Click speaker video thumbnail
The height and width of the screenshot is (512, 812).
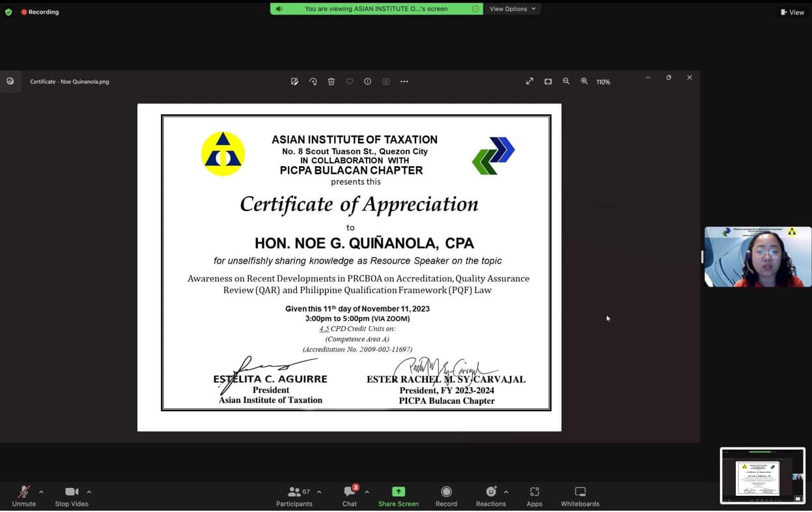tap(758, 257)
